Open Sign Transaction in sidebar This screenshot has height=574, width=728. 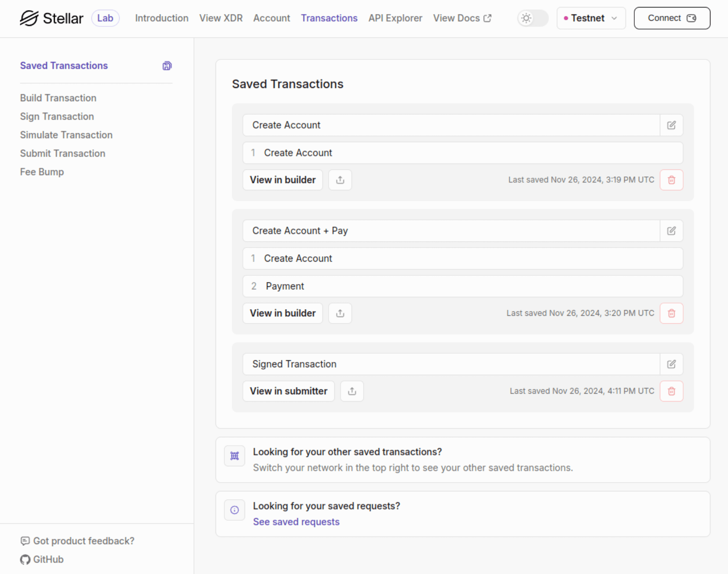point(57,117)
